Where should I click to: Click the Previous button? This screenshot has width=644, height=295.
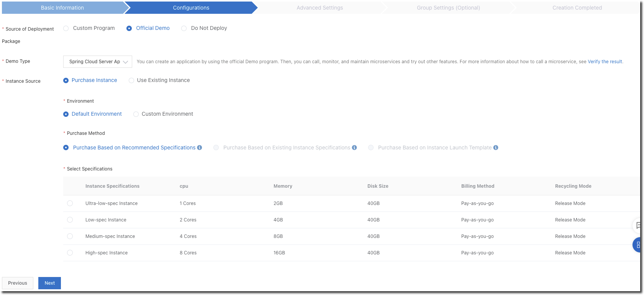tap(18, 283)
